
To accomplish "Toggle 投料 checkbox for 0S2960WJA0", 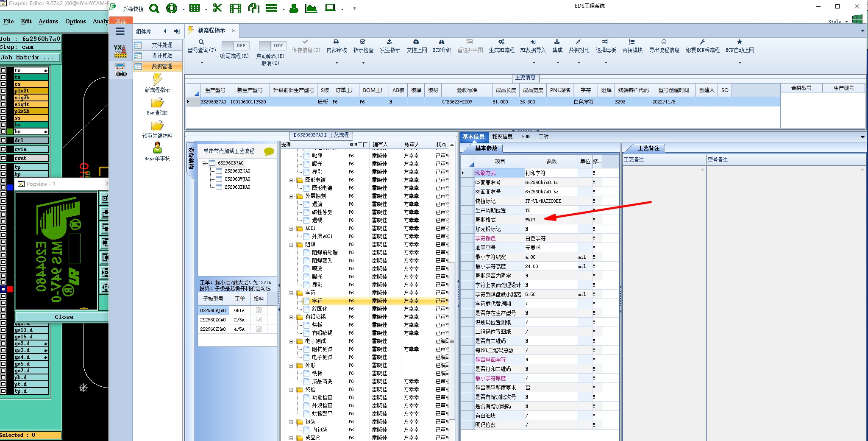I will tap(259, 310).
